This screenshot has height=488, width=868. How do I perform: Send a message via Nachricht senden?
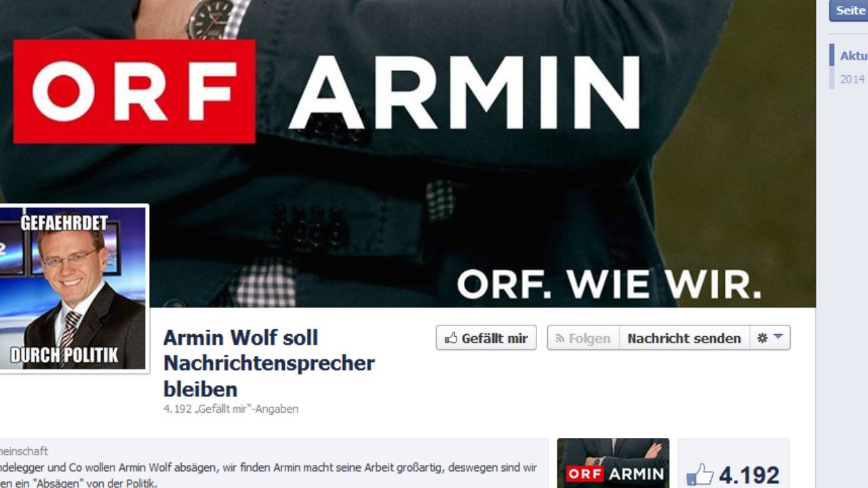[x=684, y=338]
